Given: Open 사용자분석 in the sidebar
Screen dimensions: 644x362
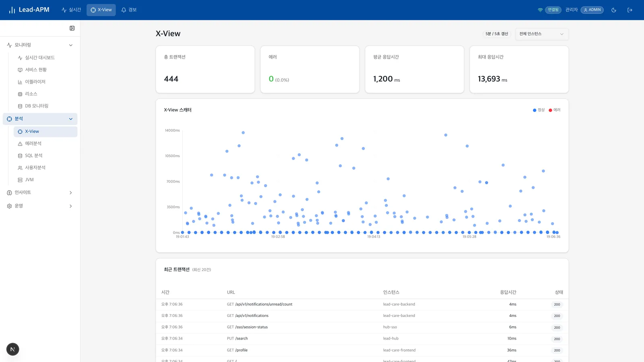Looking at the screenshot, I should [x=45, y=168].
